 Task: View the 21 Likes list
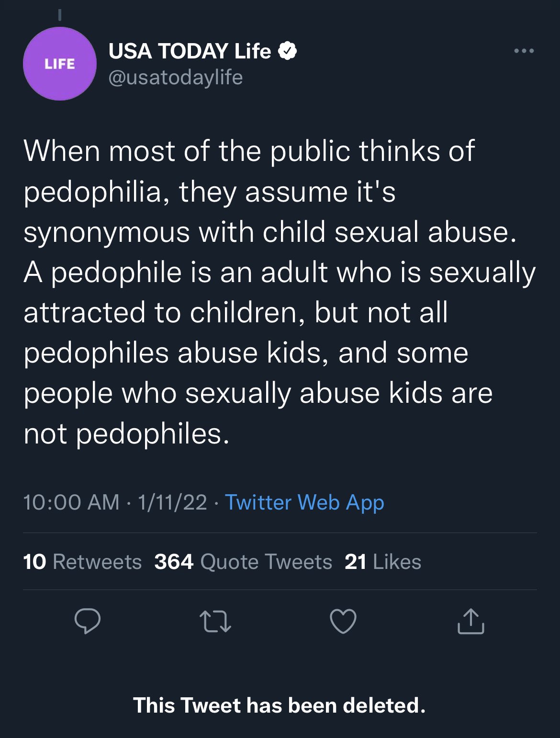(382, 561)
